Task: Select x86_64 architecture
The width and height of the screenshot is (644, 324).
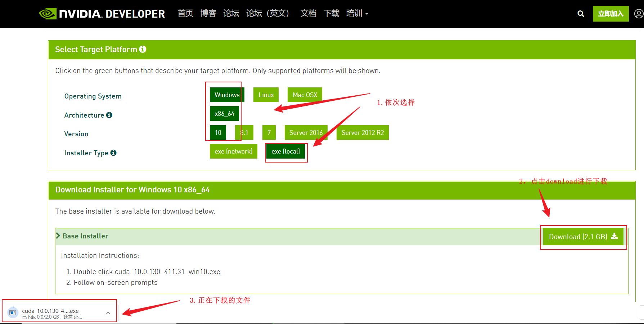Action: (x=224, y=114)
